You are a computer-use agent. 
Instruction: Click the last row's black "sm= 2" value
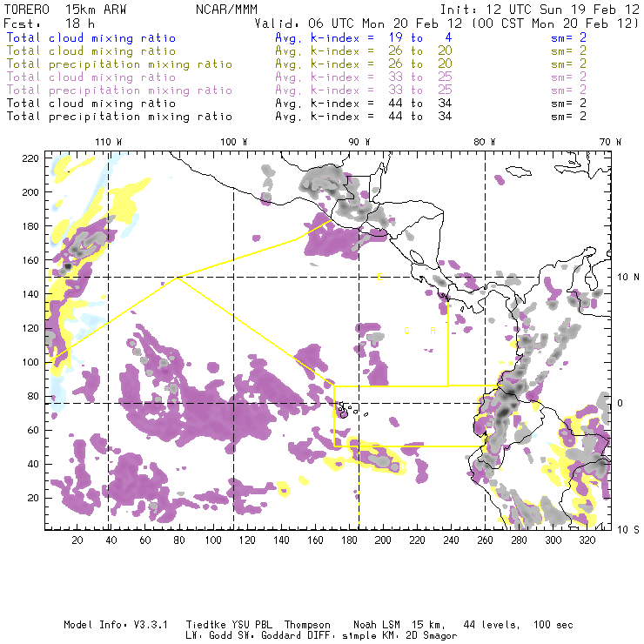tap(568, 117)
